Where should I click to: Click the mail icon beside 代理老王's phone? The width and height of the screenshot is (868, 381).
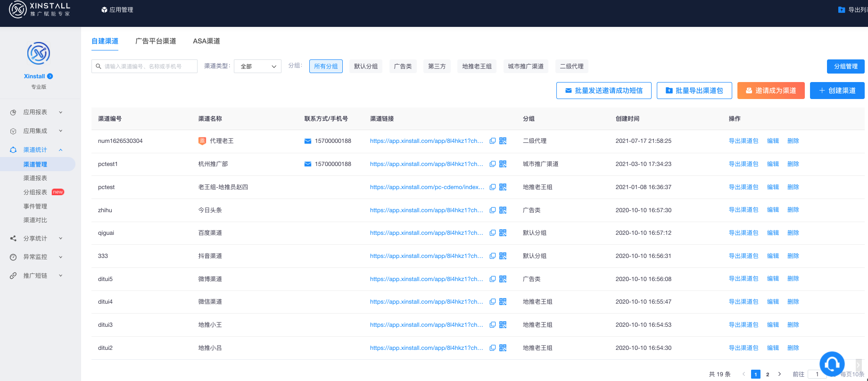click(307, 141)
